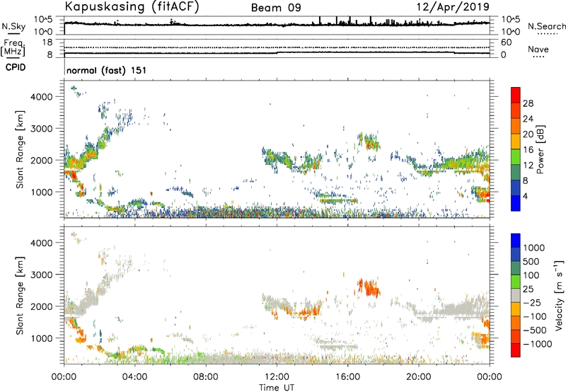Screen dimensions: 566x392
Task: Click the '10^5' label on the noise panel's right axis
Action: 511,20
